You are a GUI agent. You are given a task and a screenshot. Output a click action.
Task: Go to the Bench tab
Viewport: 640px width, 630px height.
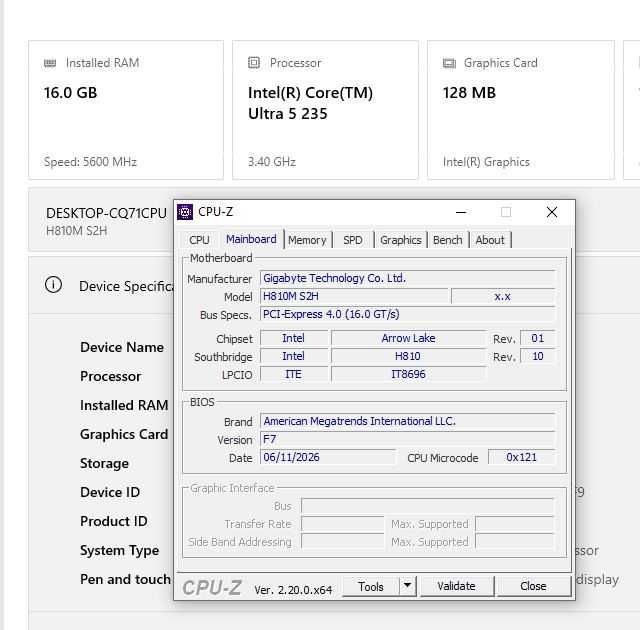pyautogui.click(x=447, y=240)
